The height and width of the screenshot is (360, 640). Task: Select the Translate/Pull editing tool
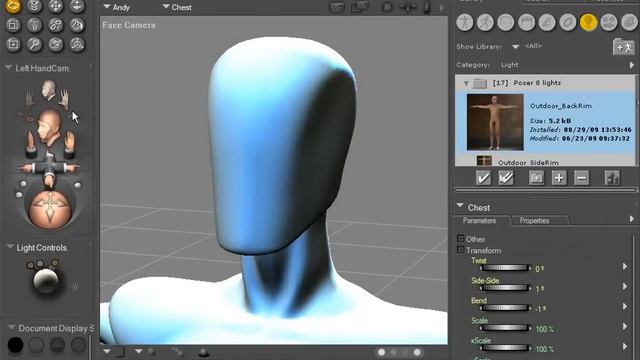click(56, 6)
